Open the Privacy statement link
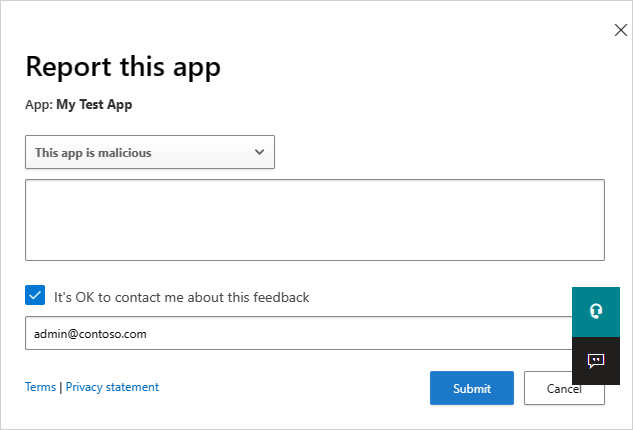This screenshot has width=633, height=430. click(x=112, y=387)
